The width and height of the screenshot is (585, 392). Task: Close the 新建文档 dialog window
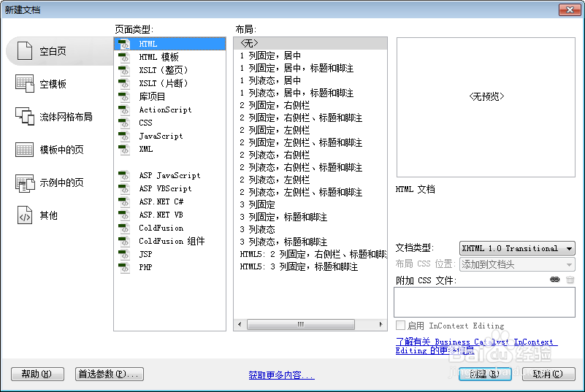coord(570,9)
